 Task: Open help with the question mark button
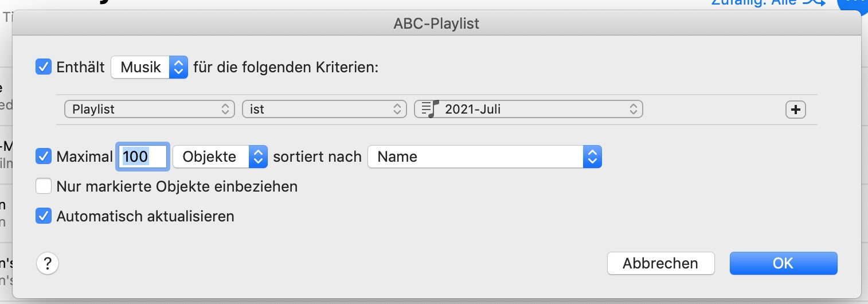[x=48, y=263]
